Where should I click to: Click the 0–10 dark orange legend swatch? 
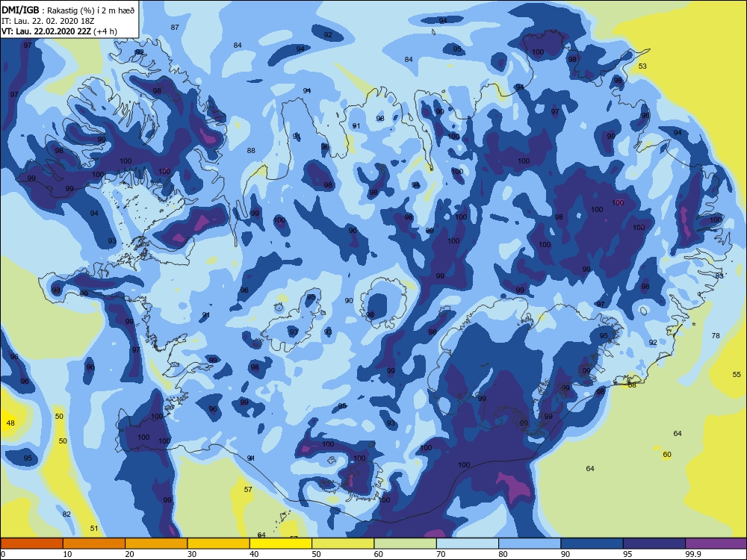tap(31, 544)
